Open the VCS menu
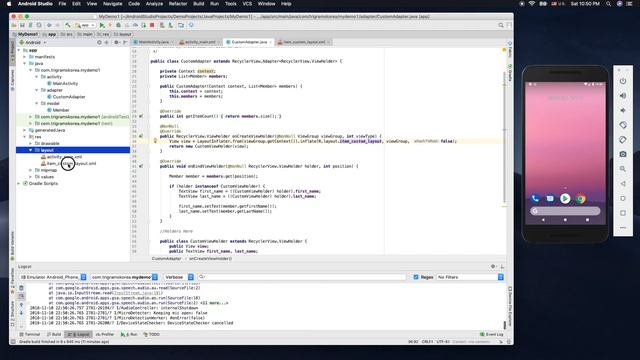The height and width of the screenshot is (360, 640). tap(247, 4)
